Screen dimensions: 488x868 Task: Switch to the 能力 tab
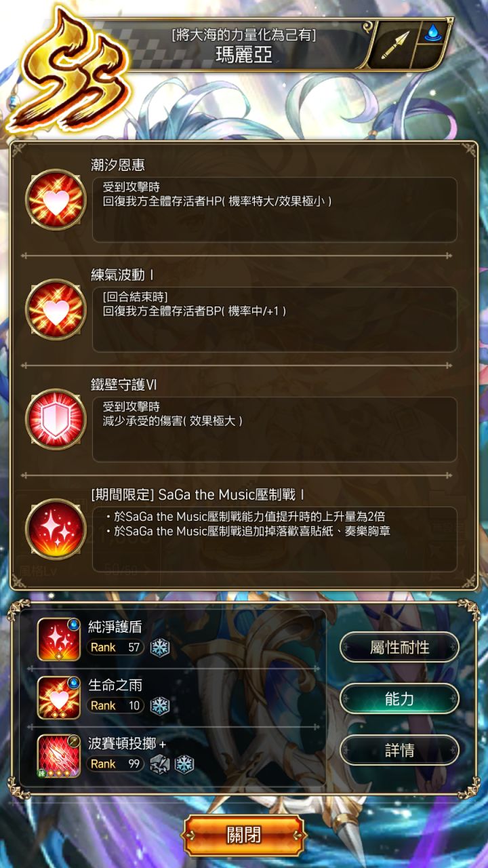tap(399, 698)
